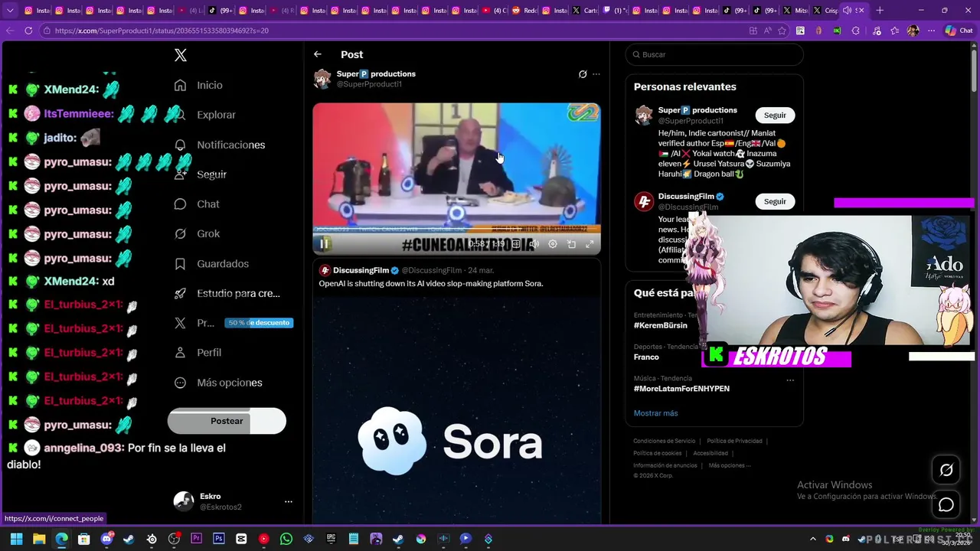Switch to the Carto X tab
Viewport: 980px width, 551px height.
click(x=586, y=10)
